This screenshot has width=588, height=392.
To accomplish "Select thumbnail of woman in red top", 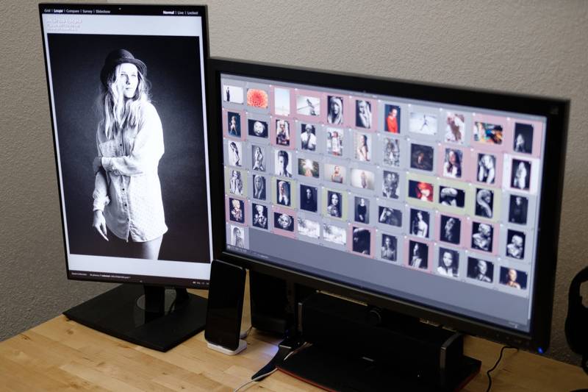I will 392,118.
